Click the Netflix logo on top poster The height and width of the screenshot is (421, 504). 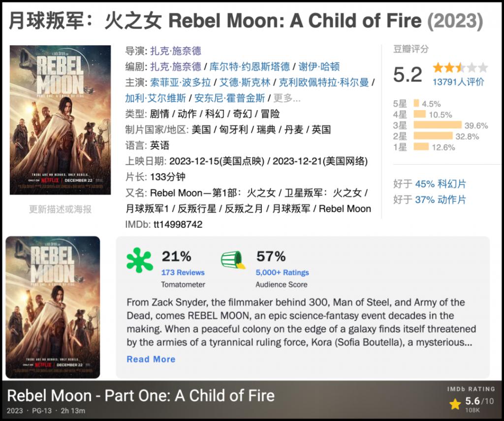tap(46, 180)
